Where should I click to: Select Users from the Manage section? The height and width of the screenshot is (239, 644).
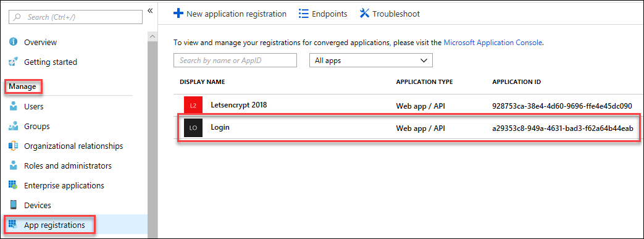point(34,106)
